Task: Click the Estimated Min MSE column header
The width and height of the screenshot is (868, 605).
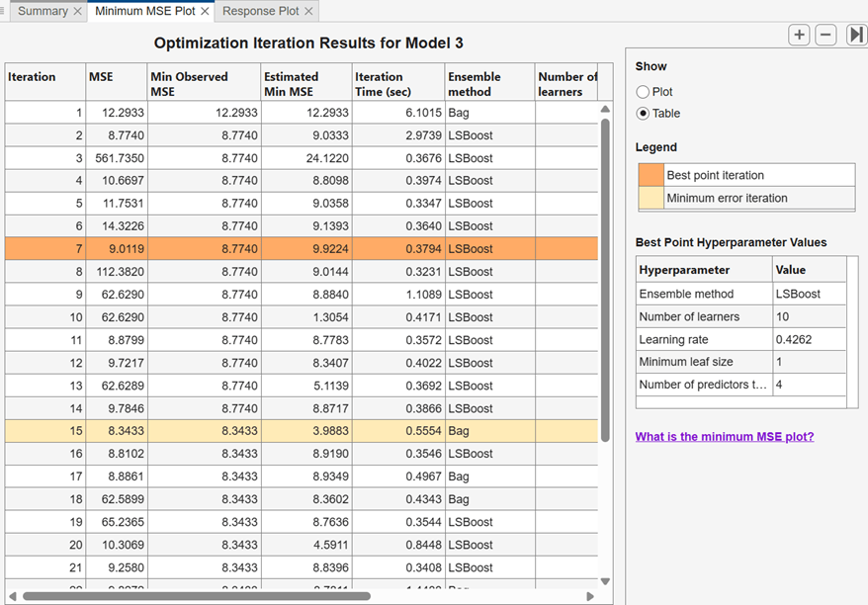Action: 306,82
